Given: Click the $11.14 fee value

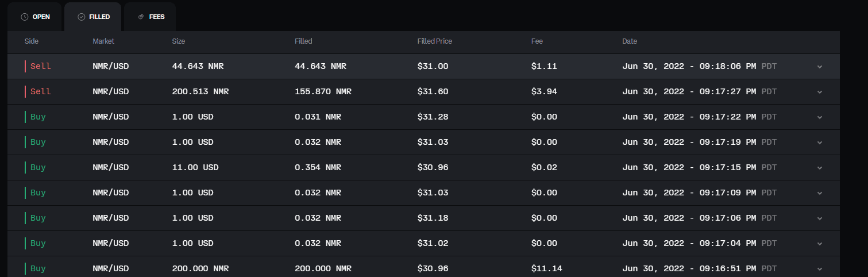Looking at the screenshot, I should (546, 268).
